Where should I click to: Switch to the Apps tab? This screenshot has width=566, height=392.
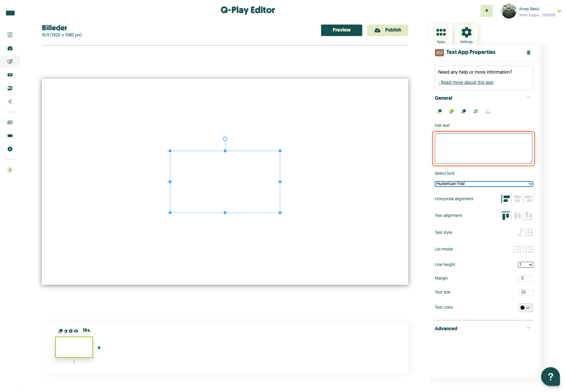441,35
